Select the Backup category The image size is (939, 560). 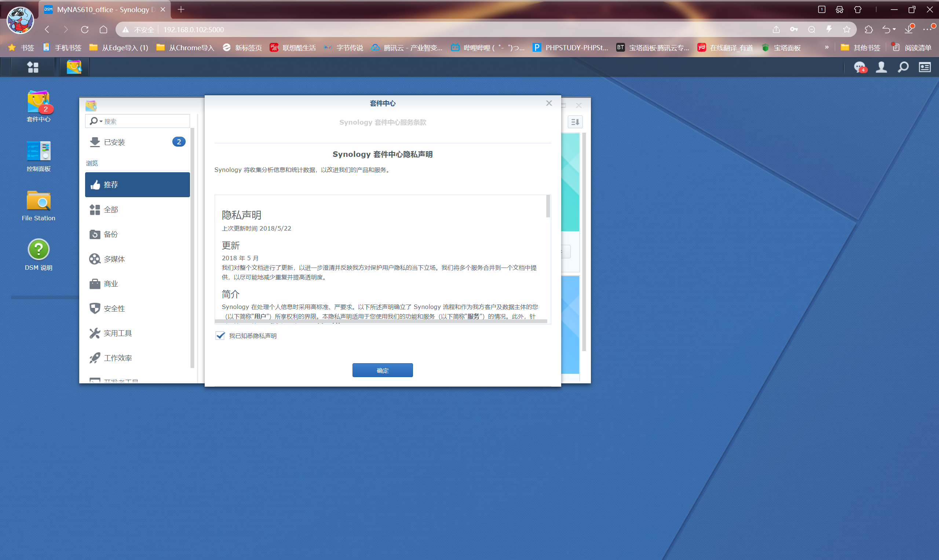pos(138,234)
